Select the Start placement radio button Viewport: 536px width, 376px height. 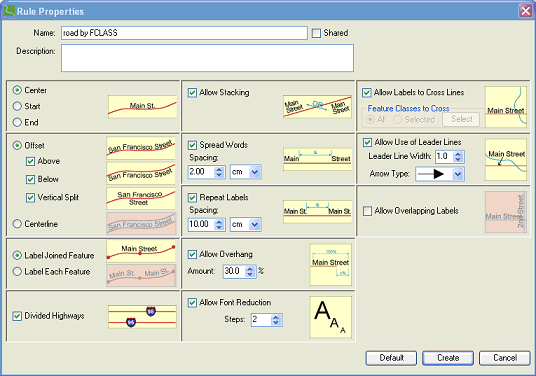click(x=17, y=106)
